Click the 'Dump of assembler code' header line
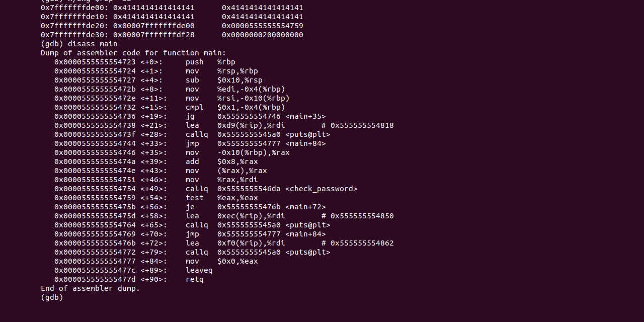 point(133,53)
